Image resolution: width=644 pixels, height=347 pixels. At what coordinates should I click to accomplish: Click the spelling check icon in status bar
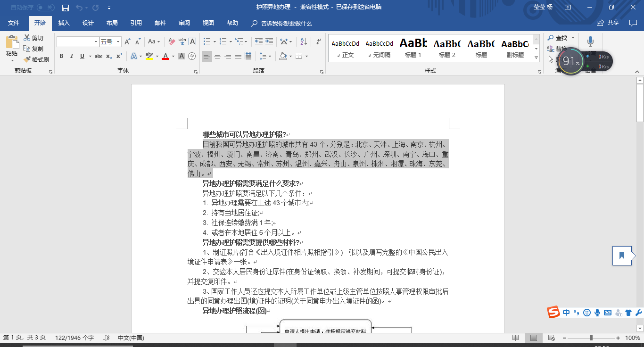106,338
